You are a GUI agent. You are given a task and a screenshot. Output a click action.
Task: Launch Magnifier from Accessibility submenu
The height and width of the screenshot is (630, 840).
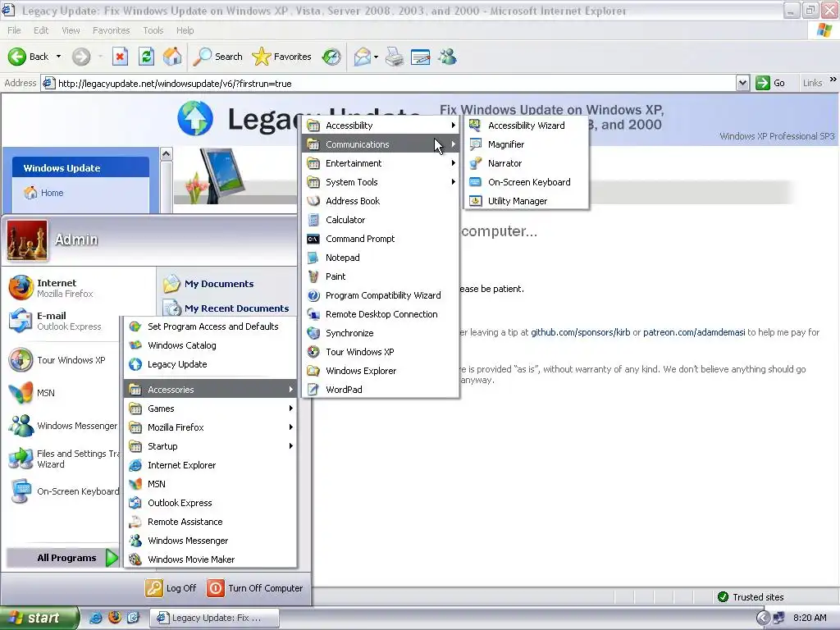coord(527,144)
